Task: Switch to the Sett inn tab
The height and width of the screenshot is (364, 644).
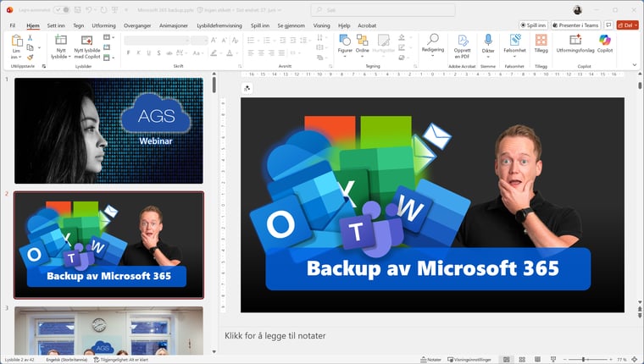Action: tap(56, 25)
